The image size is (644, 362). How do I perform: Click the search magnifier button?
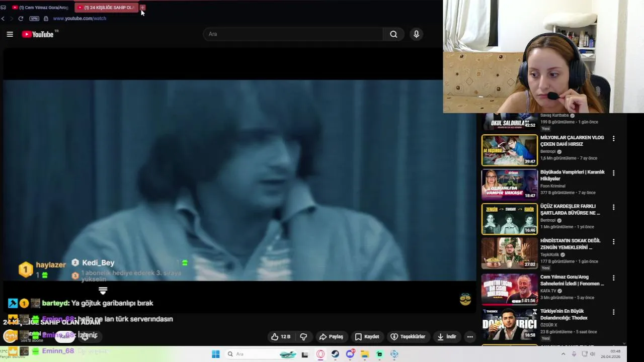(x=393, y=34)
